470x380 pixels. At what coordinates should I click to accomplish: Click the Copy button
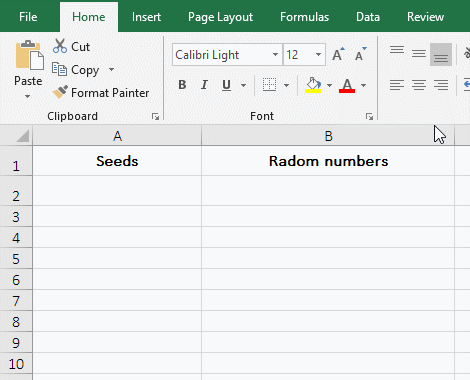(76, 70)
